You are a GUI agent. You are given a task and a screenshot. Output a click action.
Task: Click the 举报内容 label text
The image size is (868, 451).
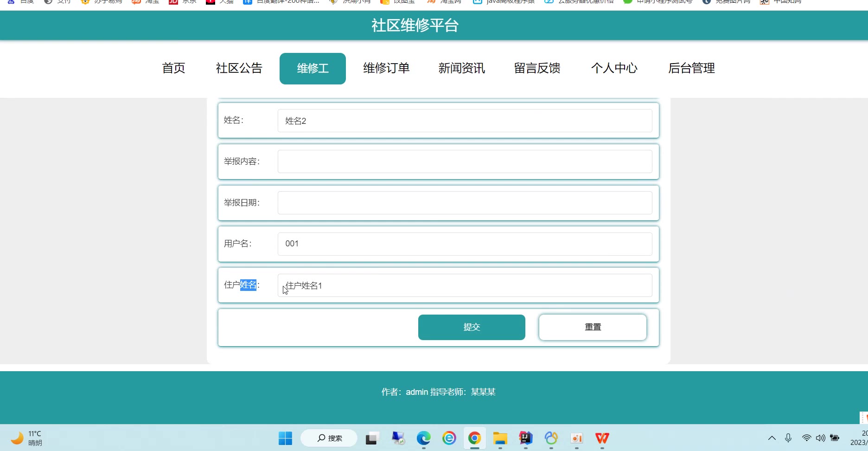[242, 161]
